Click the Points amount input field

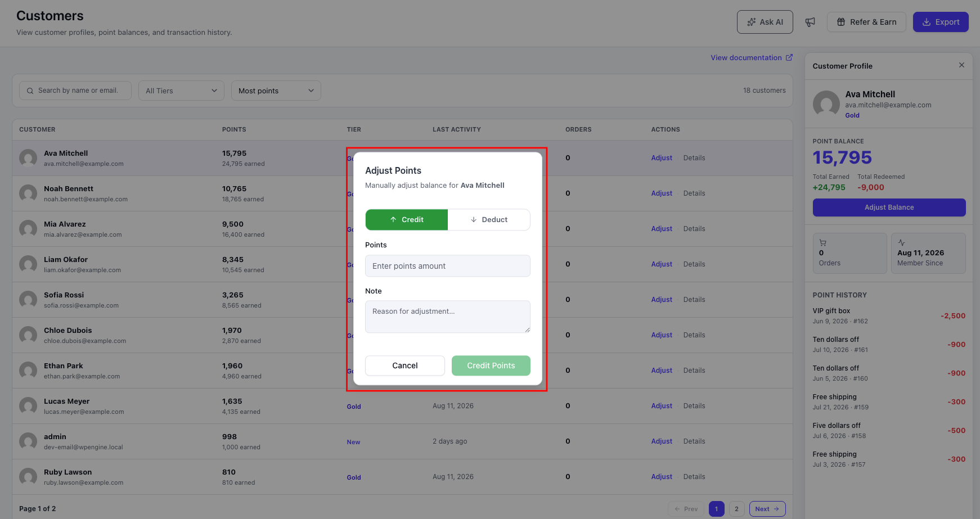pos(448,266)
